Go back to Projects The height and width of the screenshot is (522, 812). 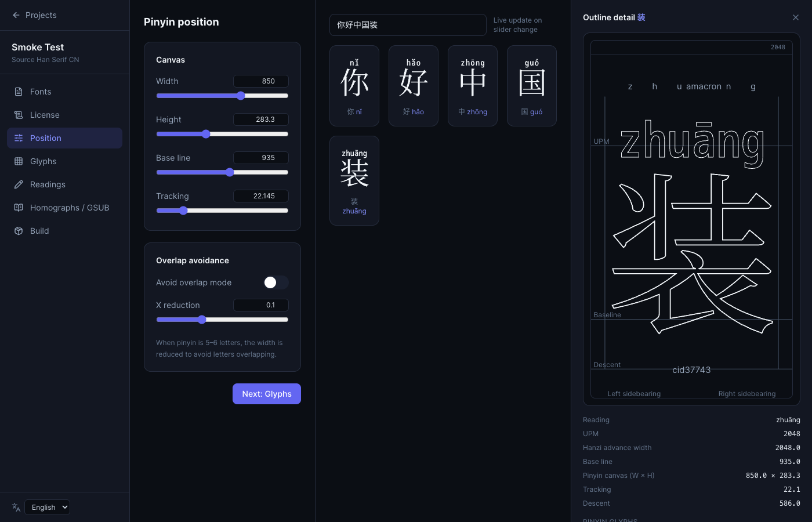pos(34,15)
